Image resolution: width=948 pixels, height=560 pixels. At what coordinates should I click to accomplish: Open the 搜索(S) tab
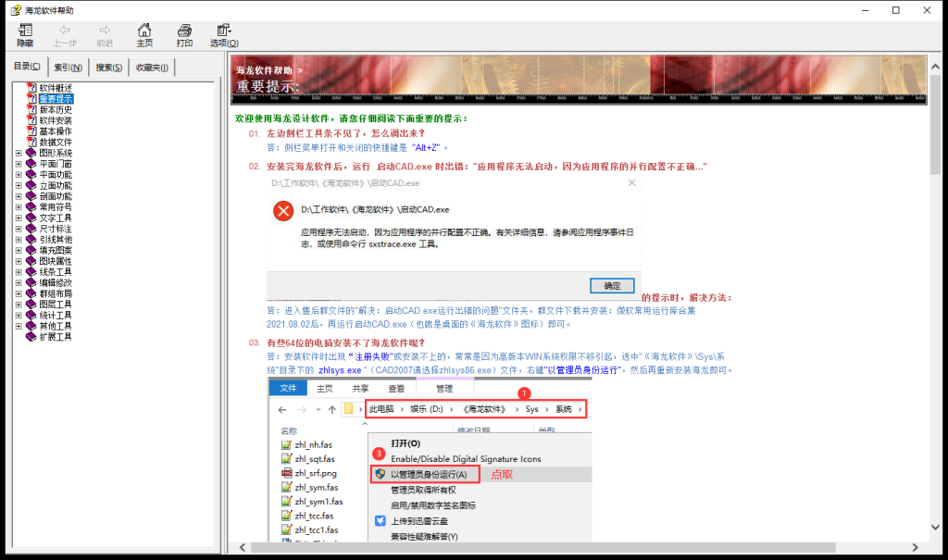click(109, 68)
